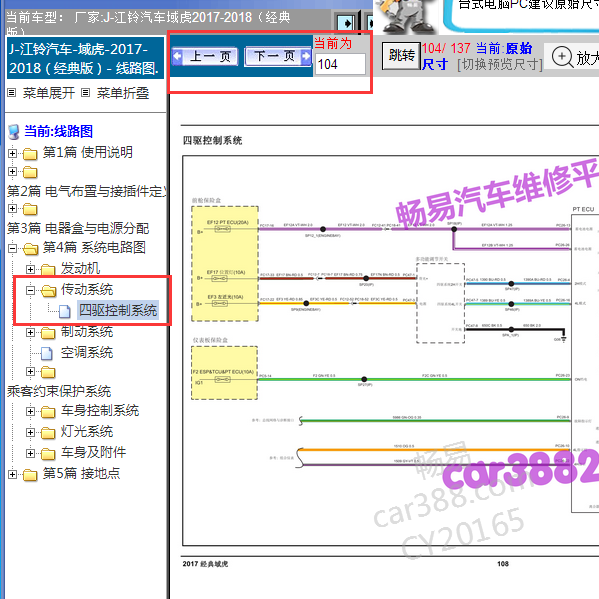Click the open folder icon of 传动系统
Screen dimensions: 599x599
(49, 291)
